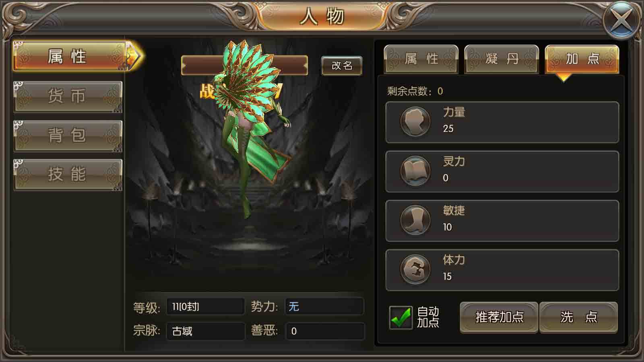Screen dimensions: 644x362
Task: Click the 灵力 spirit book icon
Action: click(415, 171)
